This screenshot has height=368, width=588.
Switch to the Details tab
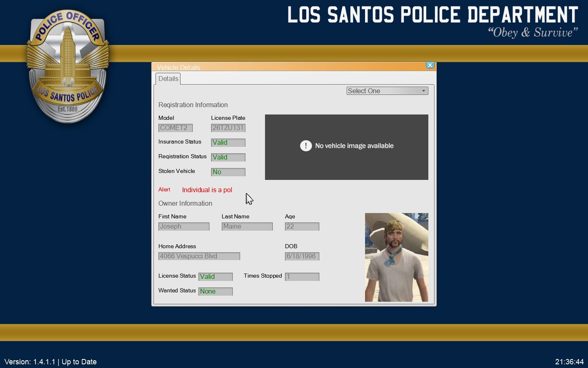pos(168,79)
